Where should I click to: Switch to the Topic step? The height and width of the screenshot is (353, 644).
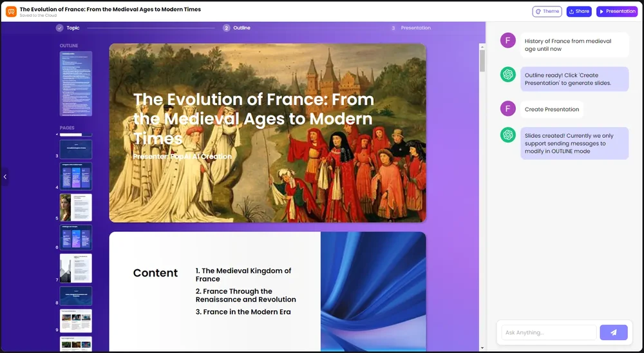pyautogui.click(x=73, y=28)
